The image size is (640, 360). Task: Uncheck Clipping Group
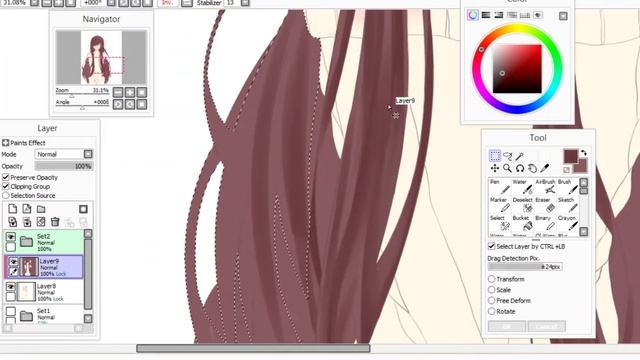(6, 186)
